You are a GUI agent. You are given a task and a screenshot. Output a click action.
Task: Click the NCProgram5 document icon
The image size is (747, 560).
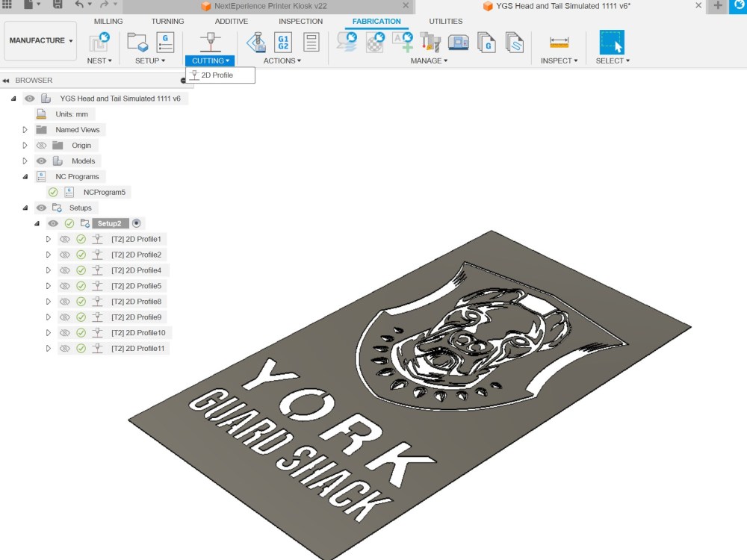tap(69, 193)
